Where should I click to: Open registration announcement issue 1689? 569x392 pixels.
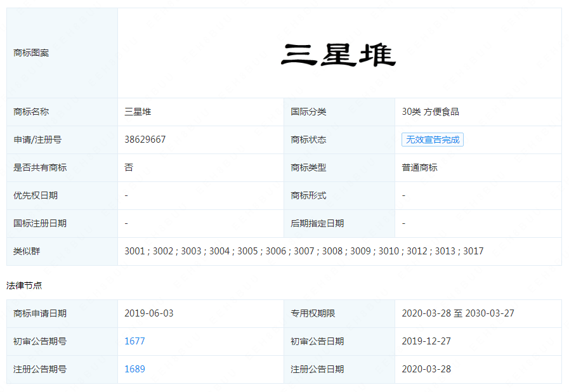pyautogui.click(x=134, y=369)
